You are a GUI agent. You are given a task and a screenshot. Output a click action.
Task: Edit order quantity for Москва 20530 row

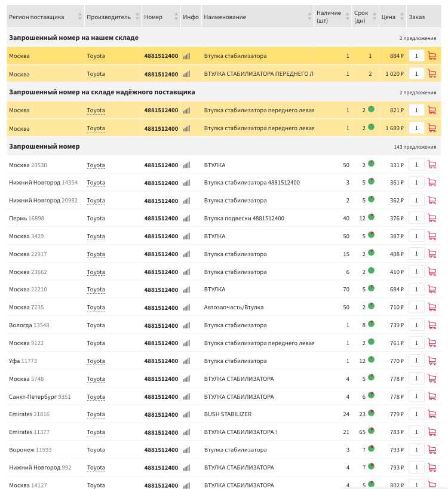[x=416, y=165]
